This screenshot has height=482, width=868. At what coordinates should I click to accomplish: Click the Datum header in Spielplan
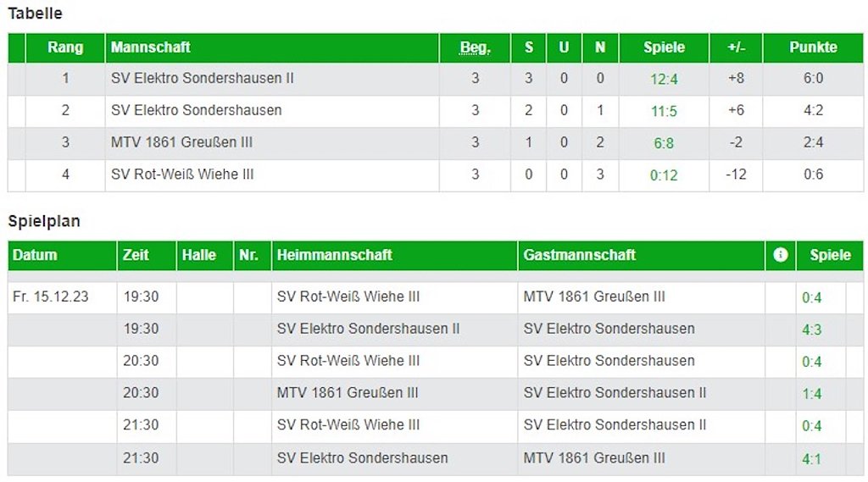click(x=36, y=255)
